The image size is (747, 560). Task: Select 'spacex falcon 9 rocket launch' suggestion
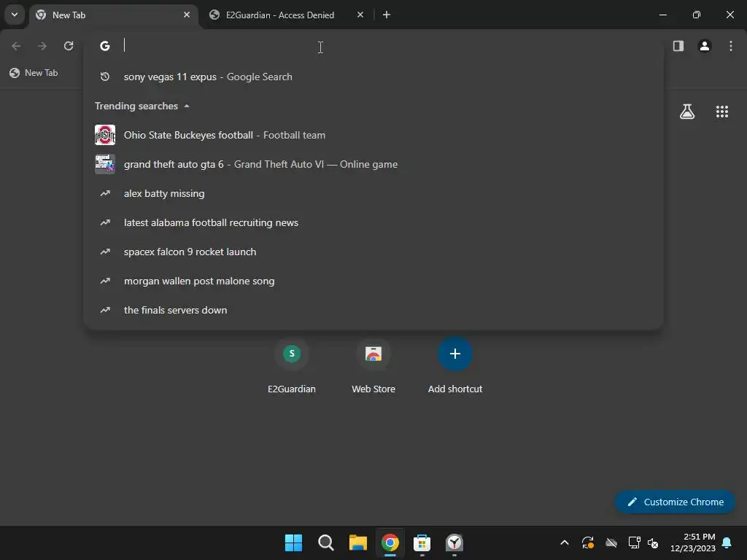click(373, 252)
